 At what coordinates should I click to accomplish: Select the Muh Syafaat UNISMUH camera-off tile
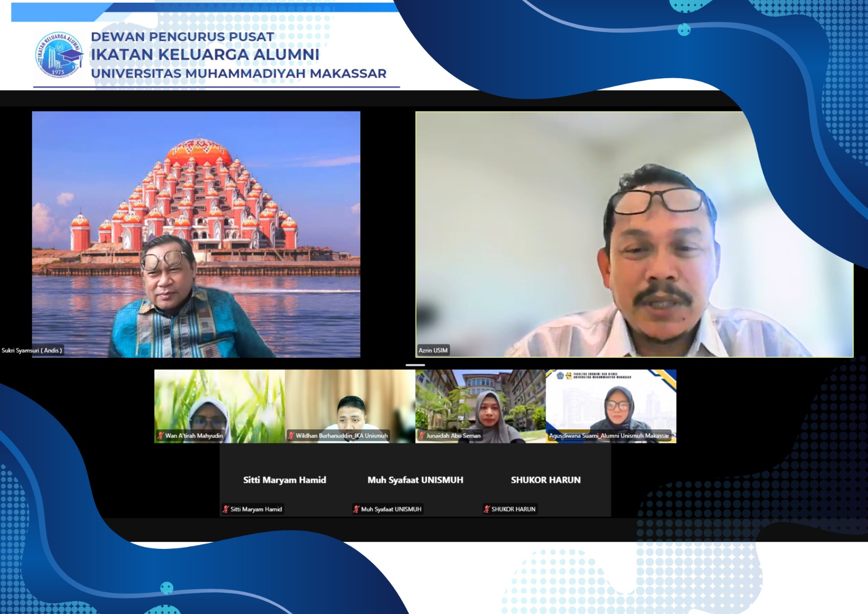(415, 480)
